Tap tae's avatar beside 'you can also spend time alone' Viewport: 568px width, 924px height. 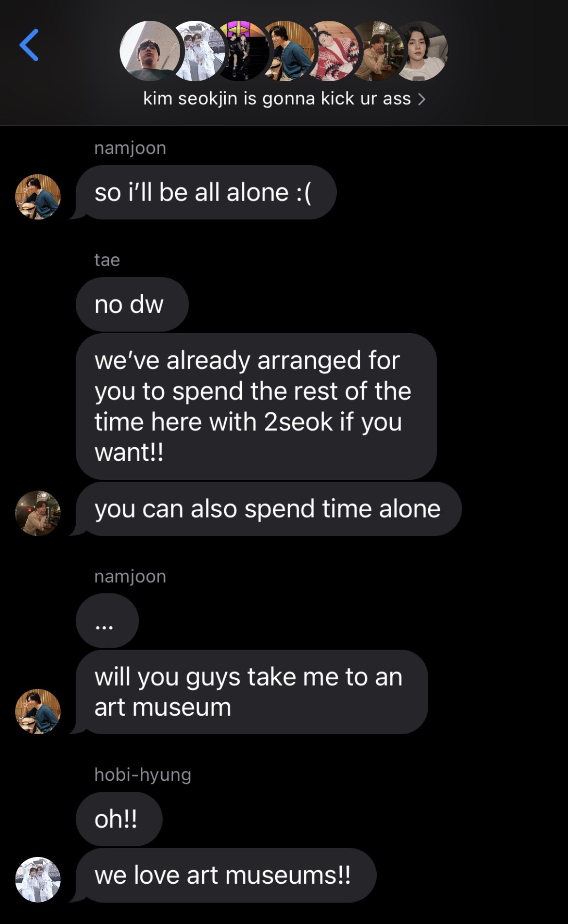tap(38, 513)
